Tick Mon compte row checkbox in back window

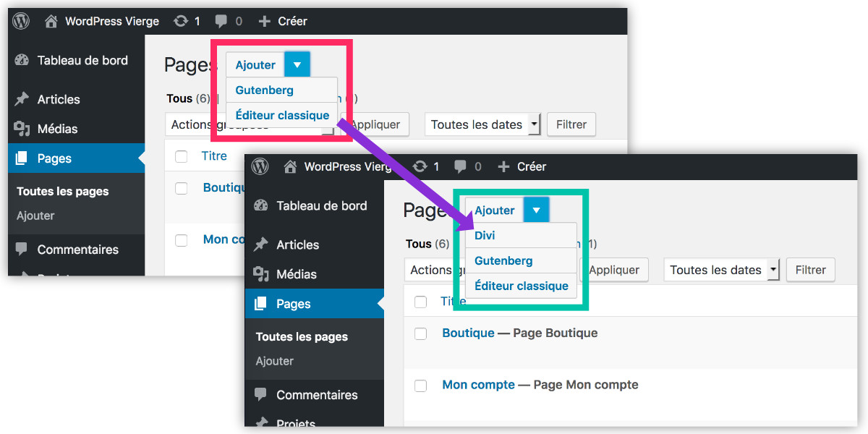(x=182, y=240)
